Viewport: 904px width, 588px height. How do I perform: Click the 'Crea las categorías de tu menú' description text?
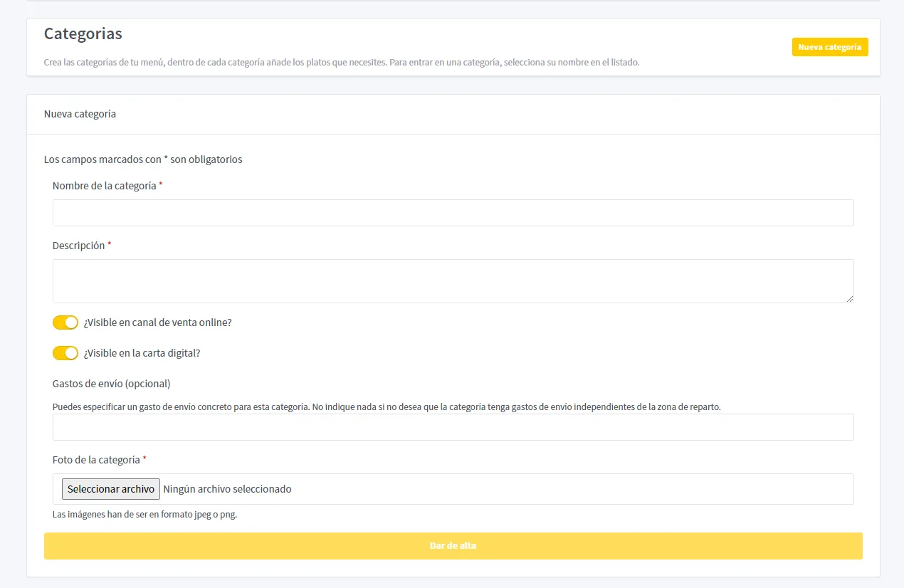click(342, 63)
